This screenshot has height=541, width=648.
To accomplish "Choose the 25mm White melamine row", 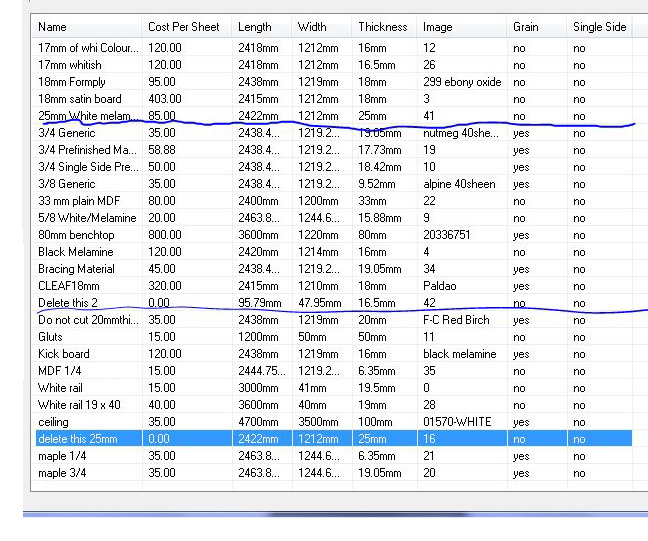I will (84, 116).
